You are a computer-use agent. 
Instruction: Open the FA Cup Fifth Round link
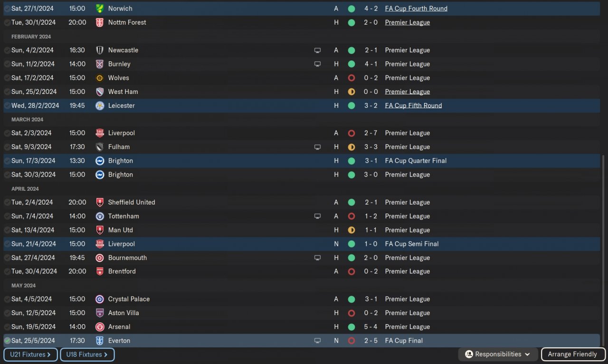click(413, 105)
